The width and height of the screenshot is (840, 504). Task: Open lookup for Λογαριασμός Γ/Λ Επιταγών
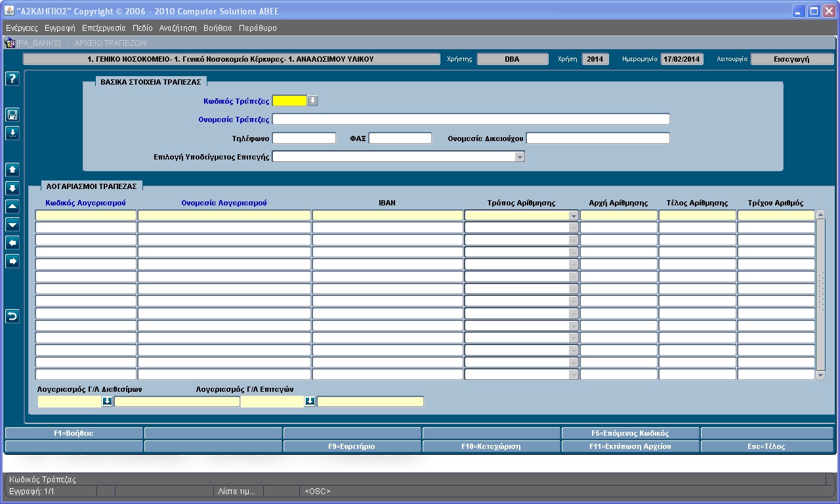[310, 401]
